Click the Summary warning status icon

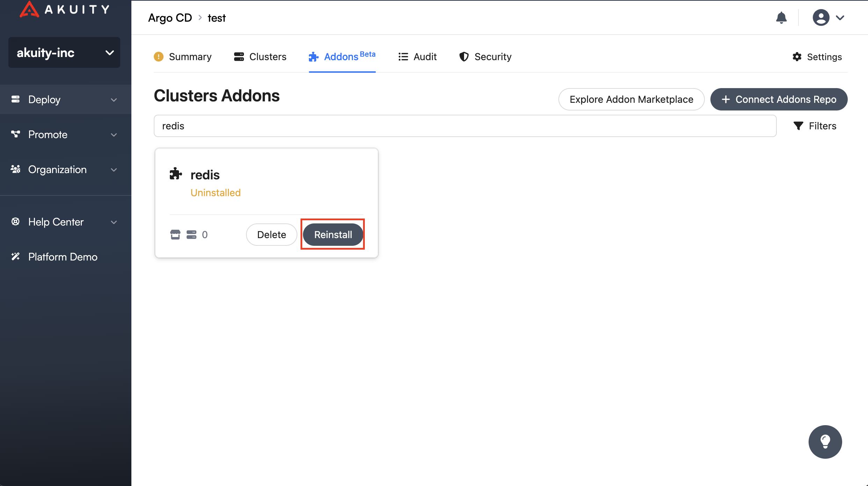(158, 57)
